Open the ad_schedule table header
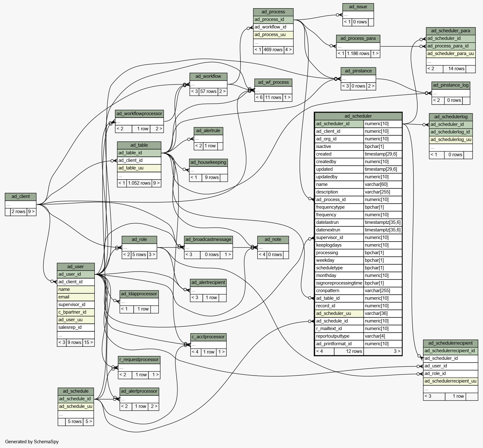The width and height of the screenshot is (483, 448). pos(75,391)
